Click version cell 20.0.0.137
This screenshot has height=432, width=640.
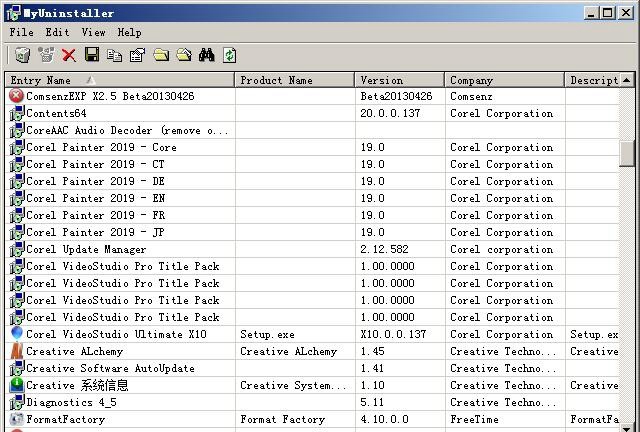390,113
